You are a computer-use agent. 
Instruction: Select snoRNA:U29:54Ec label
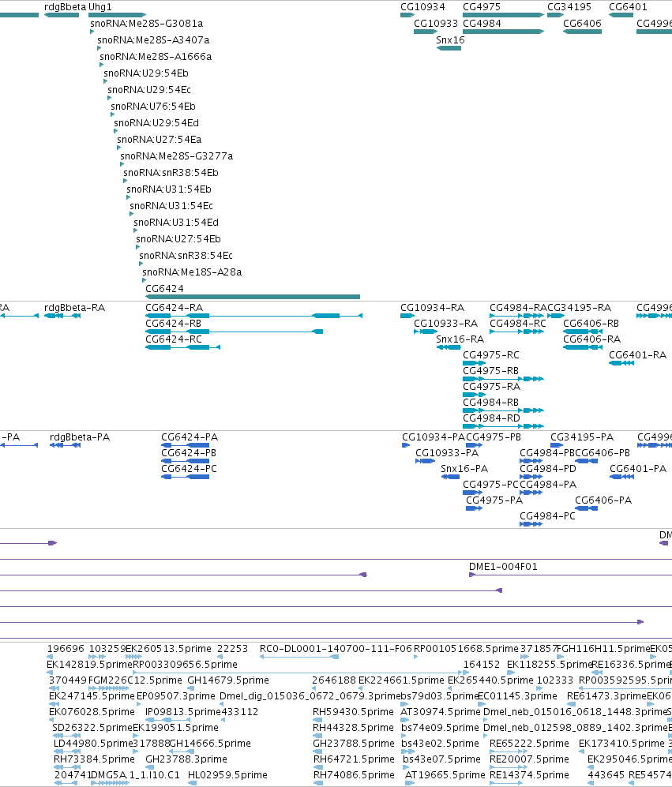point(149,90)
